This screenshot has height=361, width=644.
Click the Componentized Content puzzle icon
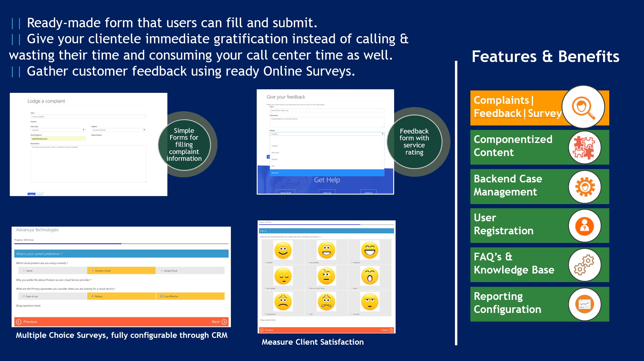[584, 147]
